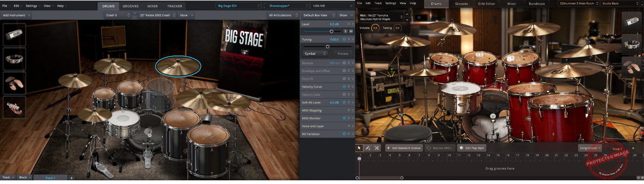Add a new track next to Track 1 tab
Screen dimensions: 644x184
pos(71,178)
